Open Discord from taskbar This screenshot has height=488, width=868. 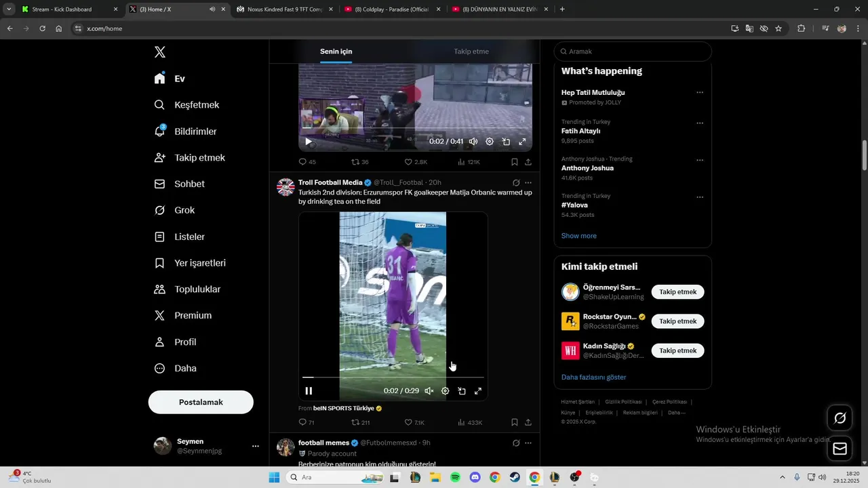[x=475, y=477]
